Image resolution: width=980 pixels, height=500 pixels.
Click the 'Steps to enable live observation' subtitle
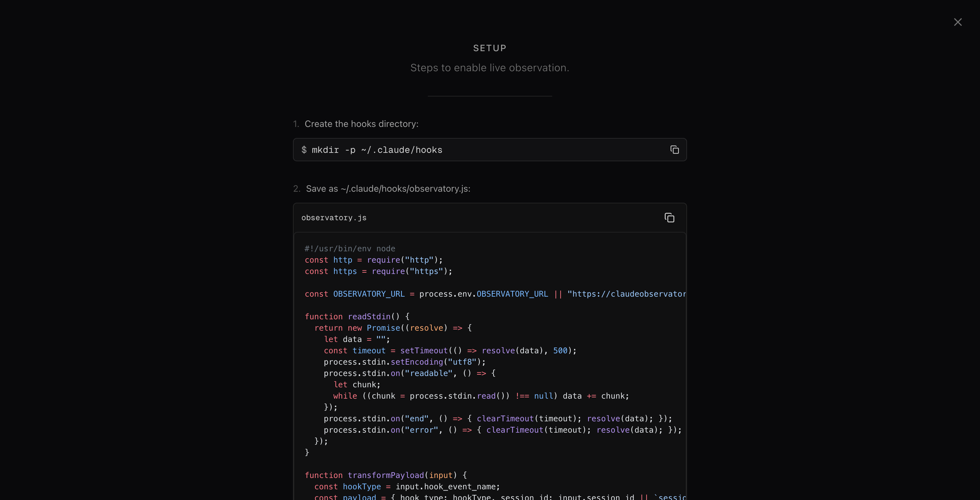coord(490,68)
